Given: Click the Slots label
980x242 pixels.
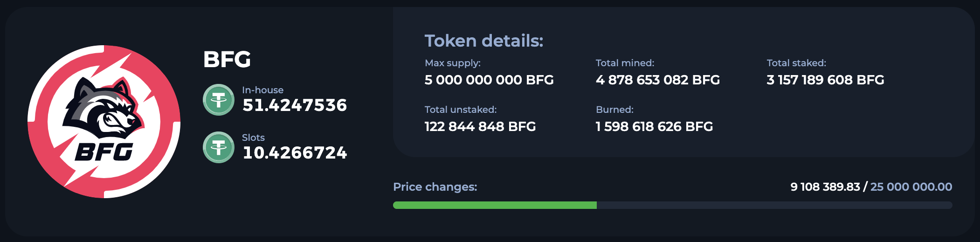Looking at the screenshot, I should pyautogui.click(x=253, y=138).
